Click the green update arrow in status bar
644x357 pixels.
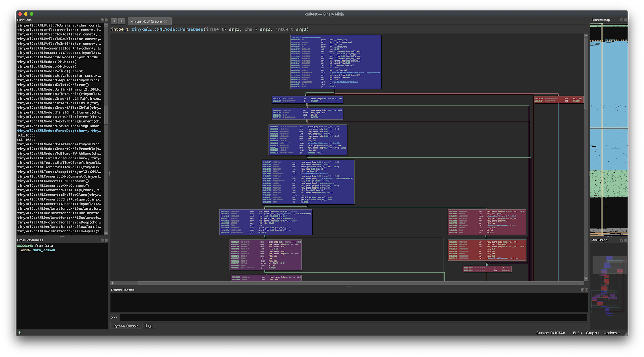coord(19,333)
